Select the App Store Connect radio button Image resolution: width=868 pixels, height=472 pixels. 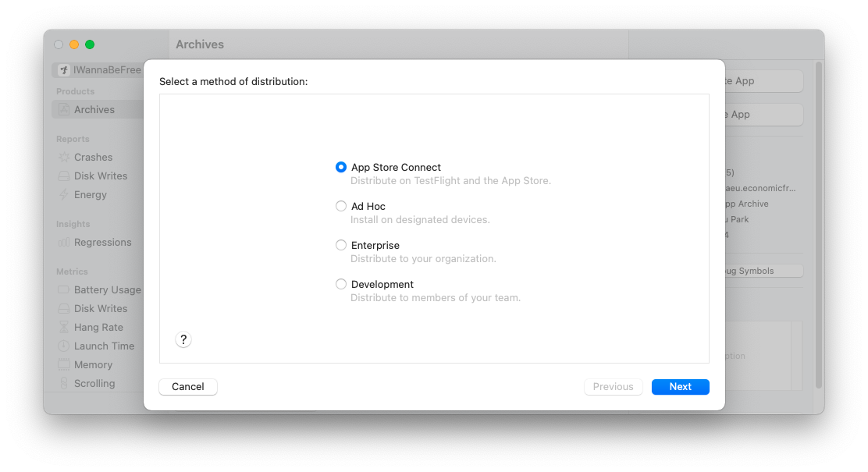341,167
